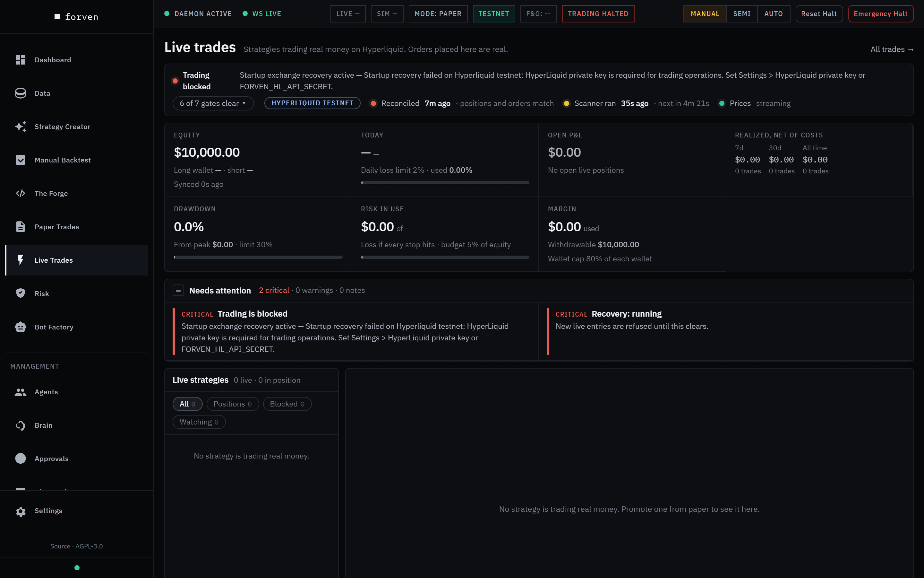The width and height of the screenshot is (924, 578).
Task: Click the Manual Backtest icon
Action: [x=20, y=160]
